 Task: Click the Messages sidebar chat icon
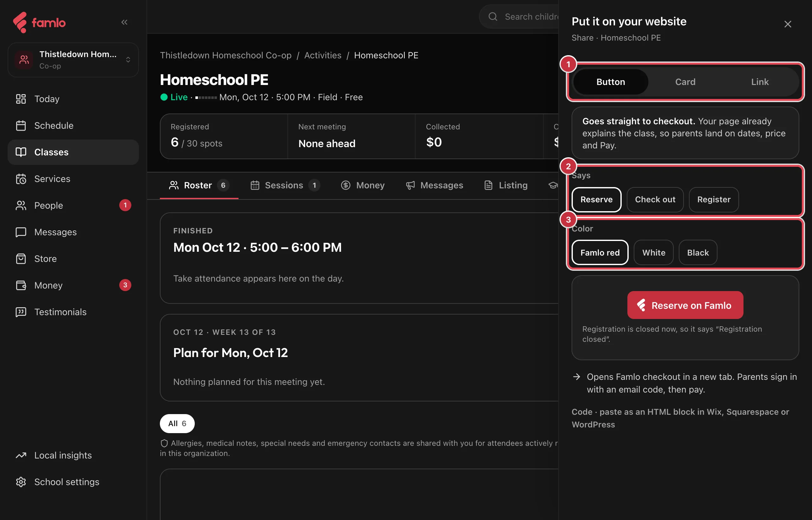pos(21,232)
